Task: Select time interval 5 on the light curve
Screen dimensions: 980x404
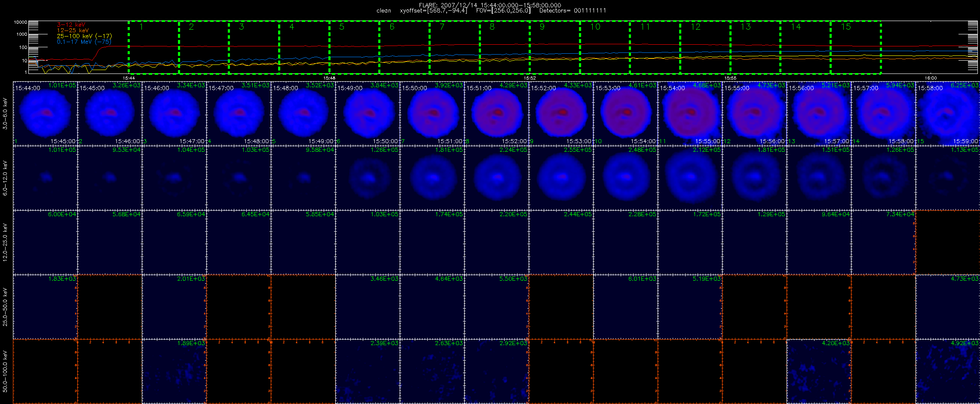Action: pyautogui.click(x=355, y=47)
